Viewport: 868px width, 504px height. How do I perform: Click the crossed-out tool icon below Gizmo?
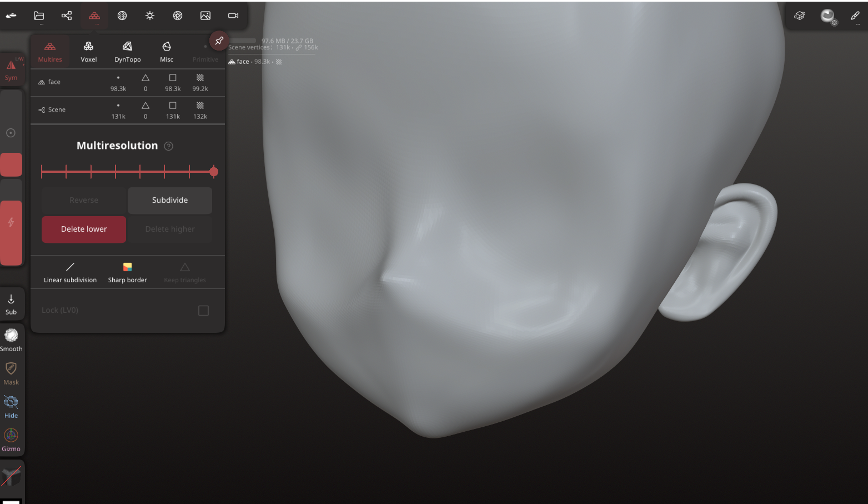(11, 476)
